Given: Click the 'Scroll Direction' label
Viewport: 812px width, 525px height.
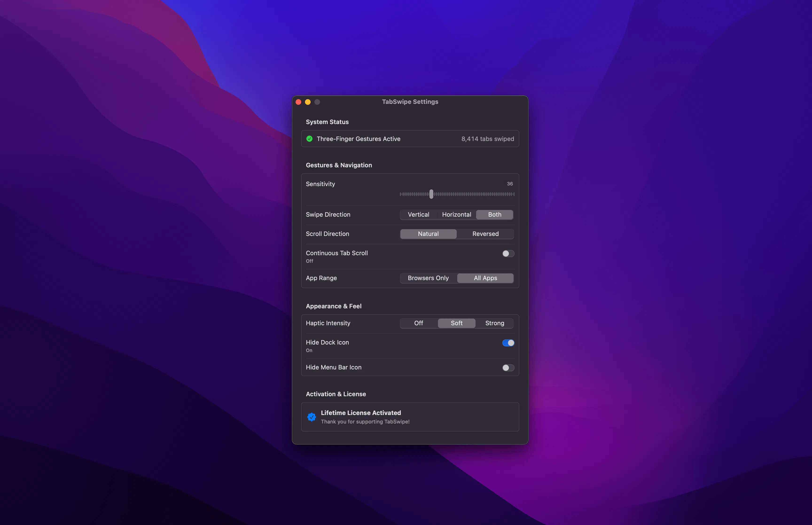Looking at the screenshot, I should tap(327, 234).
